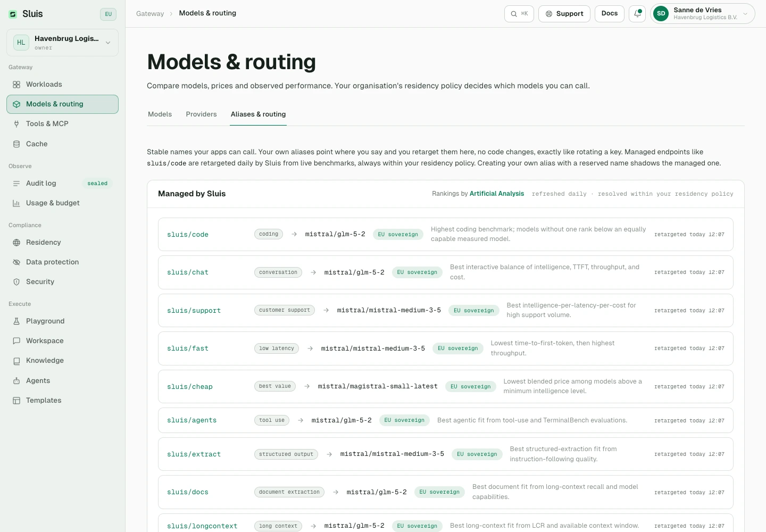The height and width of the screenshot is (532, 766).
Task: Click the sealed badge beside Audit log
Action: 97,184
